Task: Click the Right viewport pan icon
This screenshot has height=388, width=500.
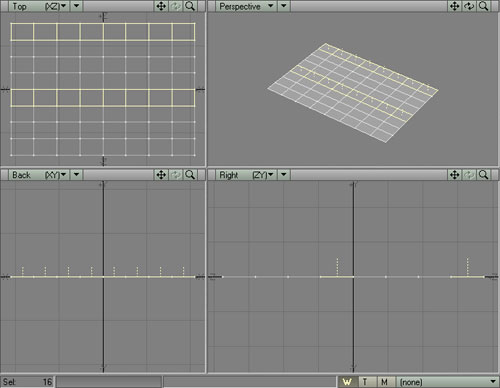Action: point(455,175)
